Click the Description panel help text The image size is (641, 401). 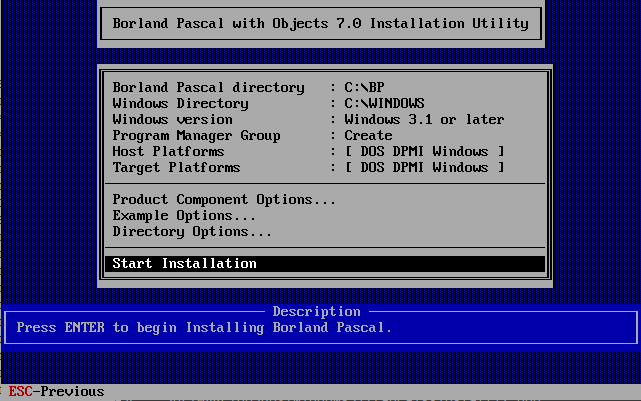[204, 328]
